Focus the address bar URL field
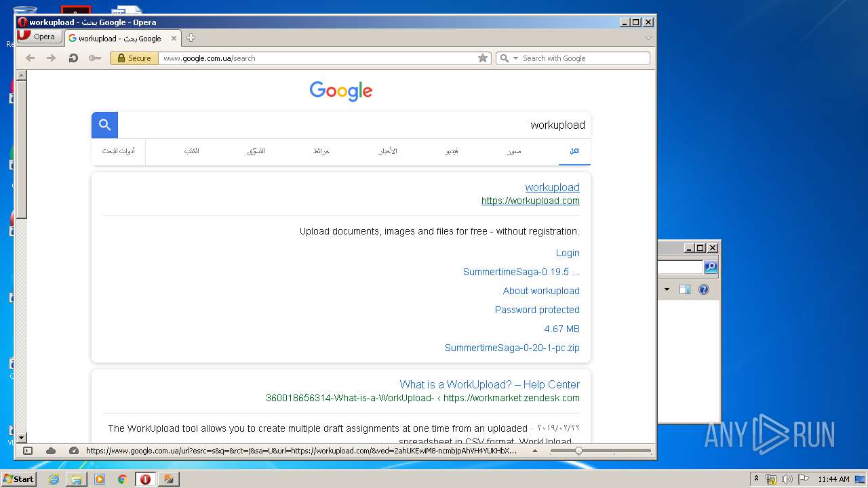Viewport: 868px width, 488px height. (x=317, y=58)
